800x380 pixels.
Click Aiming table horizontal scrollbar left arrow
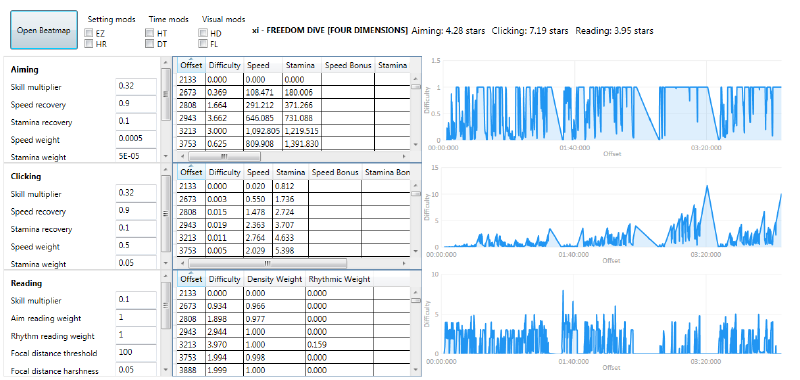pyautogui.click(x=183, y=156)
